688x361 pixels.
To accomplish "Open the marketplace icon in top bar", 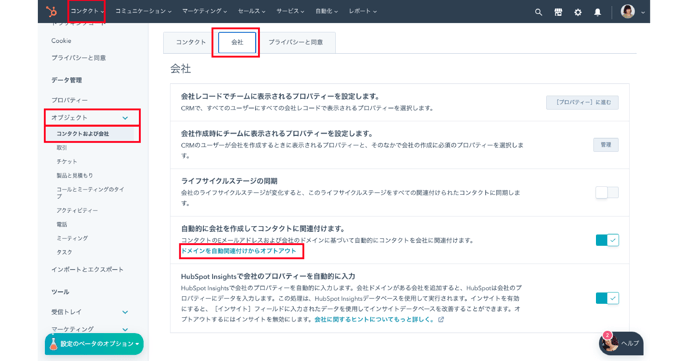I will [558, 12].
